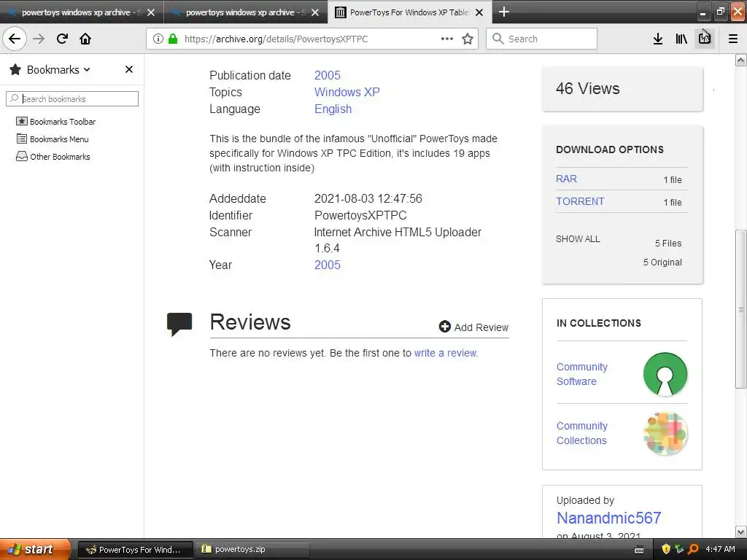Click SHOW ALL download options

click(x=578, y=238)
